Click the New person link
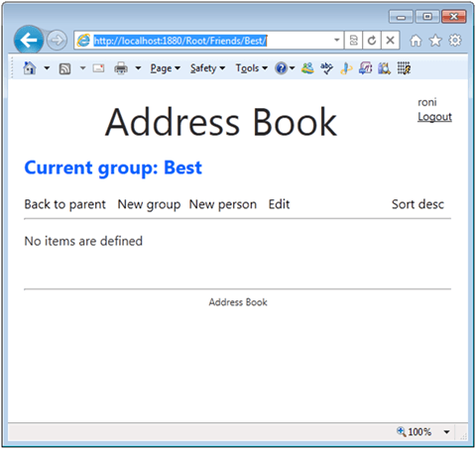The height and width of the screenshot is (449, 476). [x=223, y=204]
